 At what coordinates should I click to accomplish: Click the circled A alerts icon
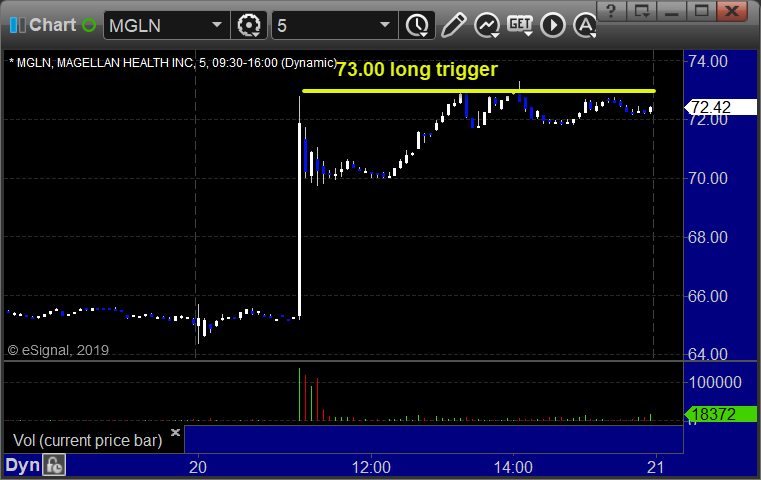pos(584,25)
